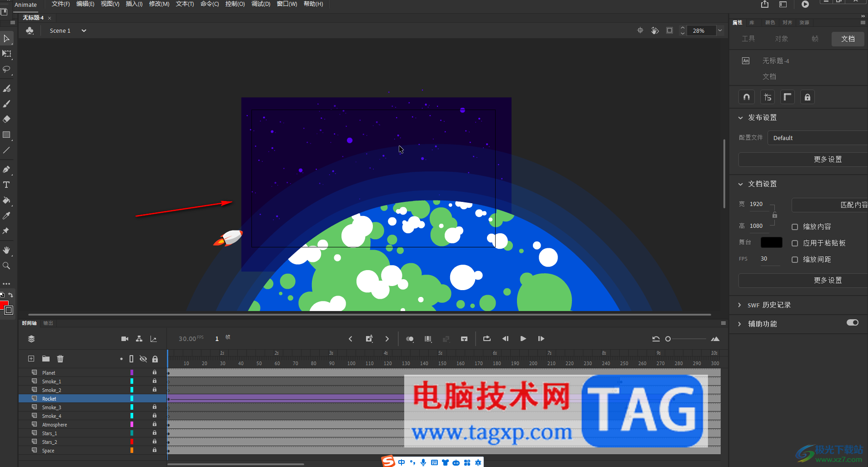This screenshot has height=467, width=868.
Task: Toggle the 辅助功能 switch
Action: (x=853, y=323)
